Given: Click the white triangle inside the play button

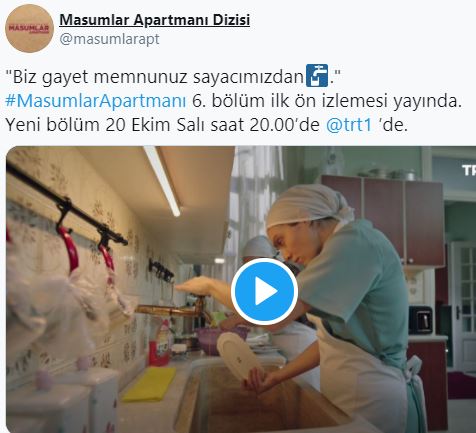Looking at the screenshot, I should [x=266, y=291].
